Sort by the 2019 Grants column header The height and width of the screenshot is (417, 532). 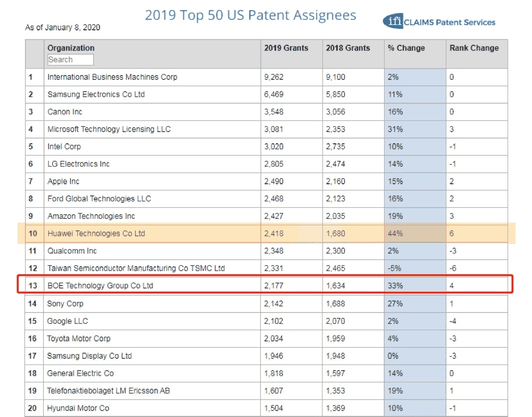click(286, 48)
